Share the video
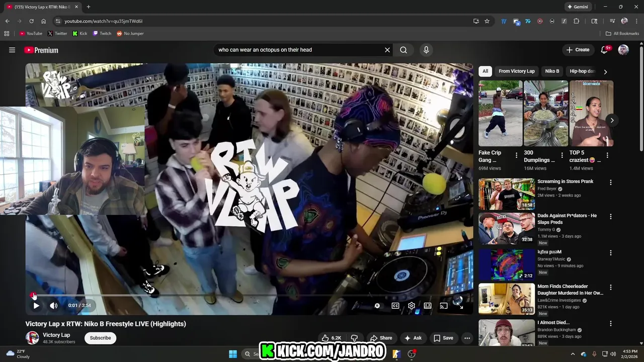 click(x=381, y=338)
